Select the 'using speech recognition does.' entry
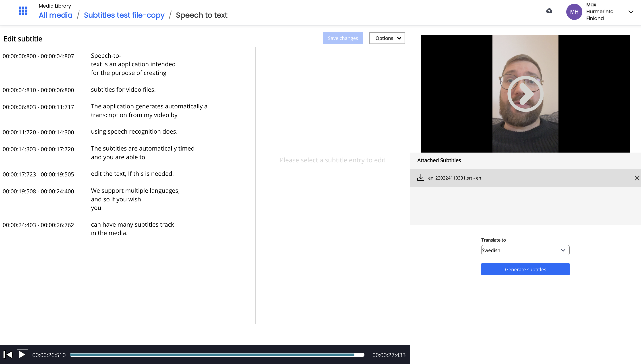 128,132
